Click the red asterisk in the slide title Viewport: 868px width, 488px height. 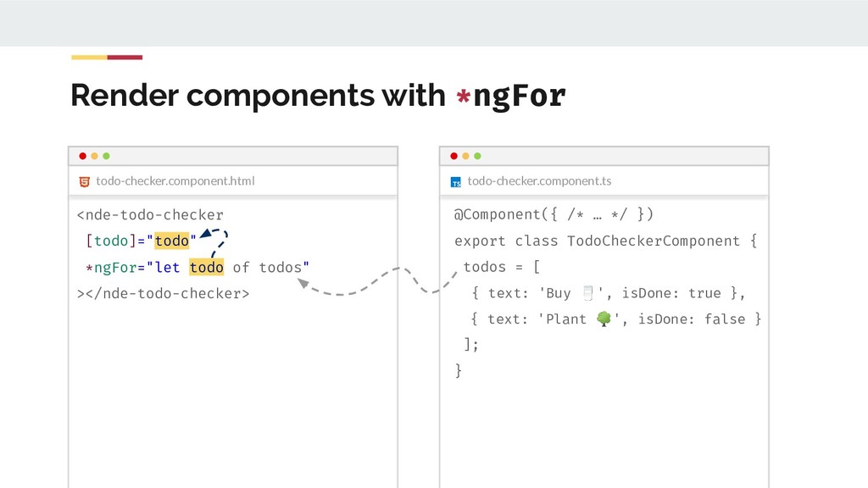[463, 97]
